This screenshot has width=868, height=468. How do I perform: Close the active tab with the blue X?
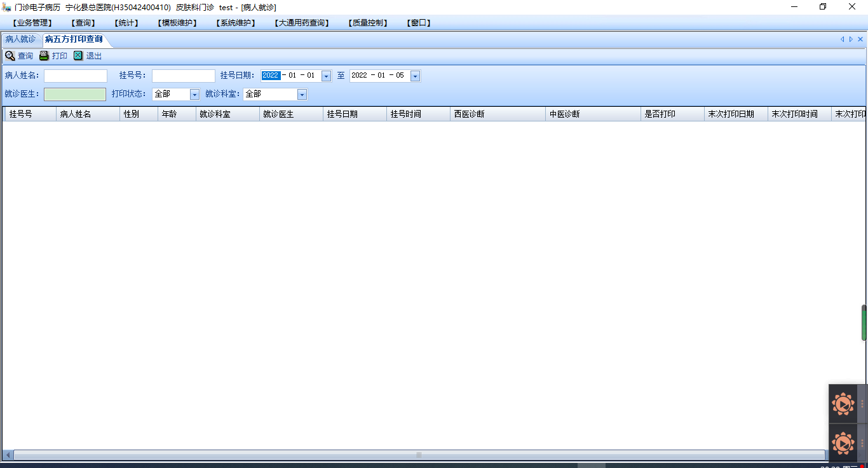860,39
